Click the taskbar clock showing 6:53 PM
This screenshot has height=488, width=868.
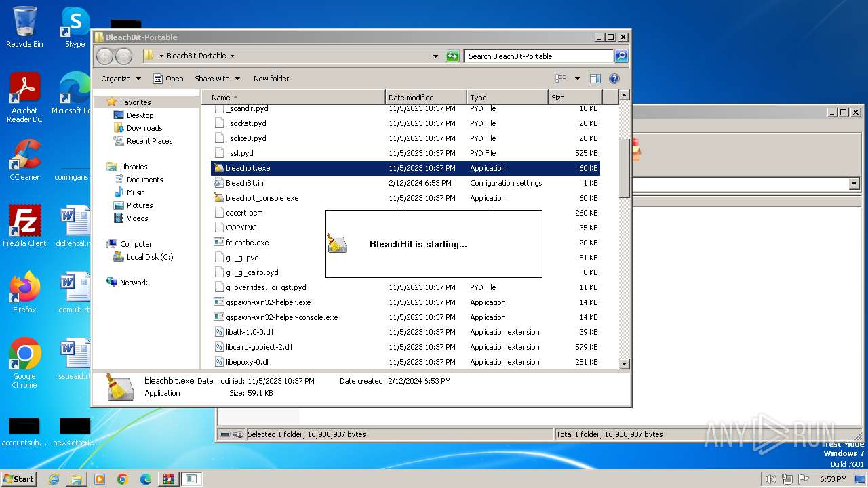click(x=833, y=479)
